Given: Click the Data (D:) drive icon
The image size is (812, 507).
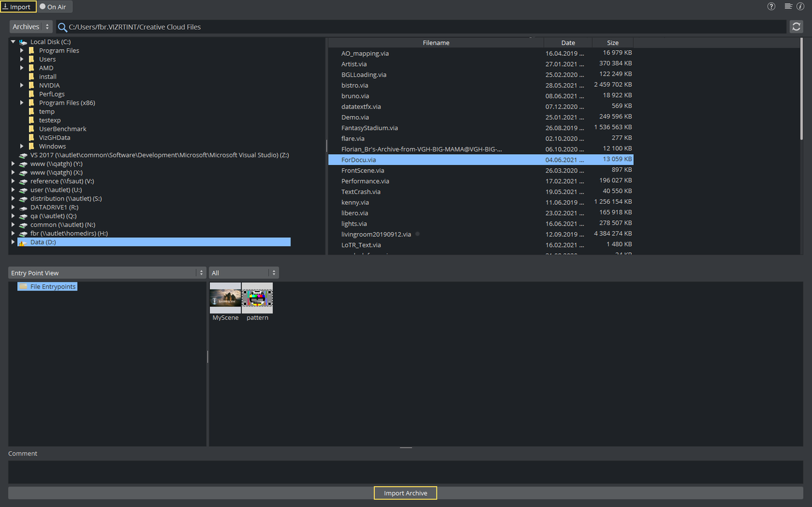Looking at the screenshot, I should [x=23, y=242].
